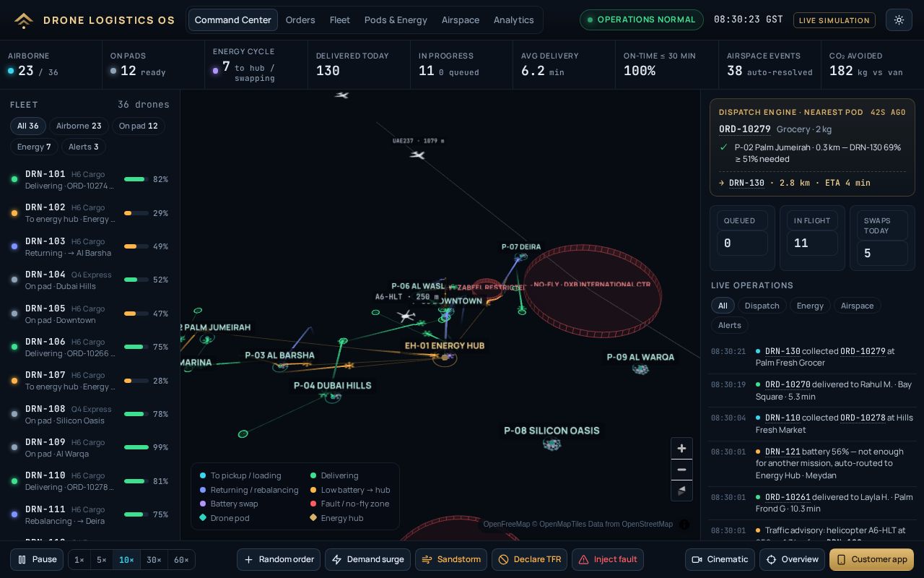Open the Airspace tab
Viewport: 924px width, 578px height.
(461, 20)
